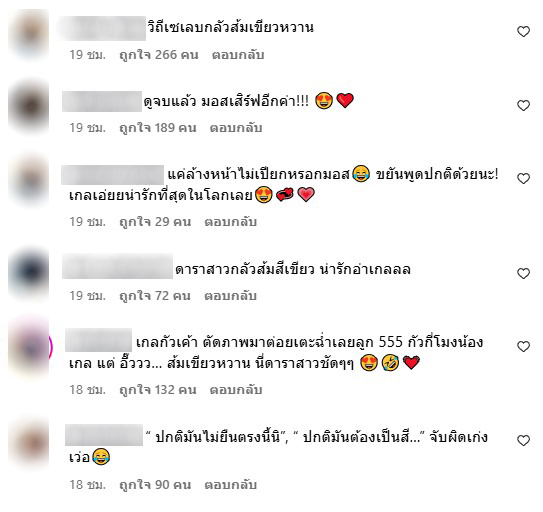Reply (ตอบกลับ) to the 266-likes comment

coord(238,55)
